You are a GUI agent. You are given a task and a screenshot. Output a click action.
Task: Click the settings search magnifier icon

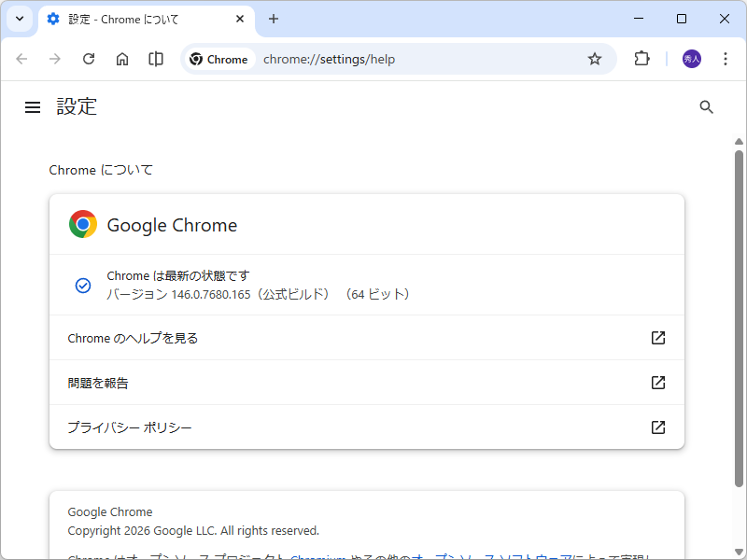(706, 106)
